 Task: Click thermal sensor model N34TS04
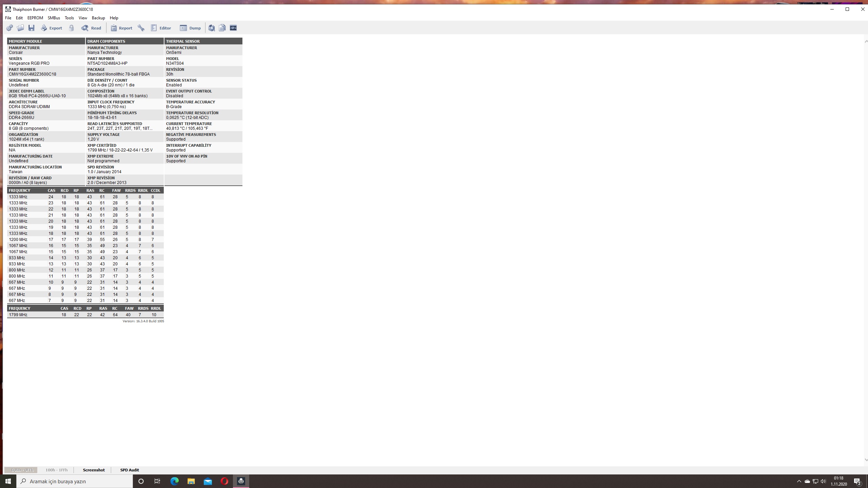pyautogui.click(x=175, y=63)
